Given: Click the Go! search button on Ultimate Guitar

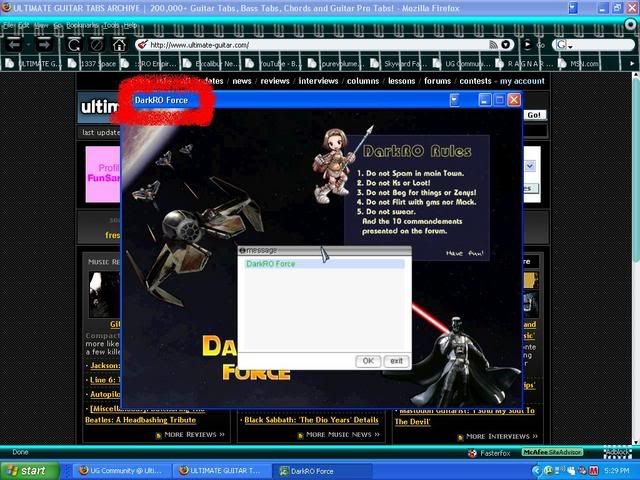Looking at the screenshot, I should 534,115.
